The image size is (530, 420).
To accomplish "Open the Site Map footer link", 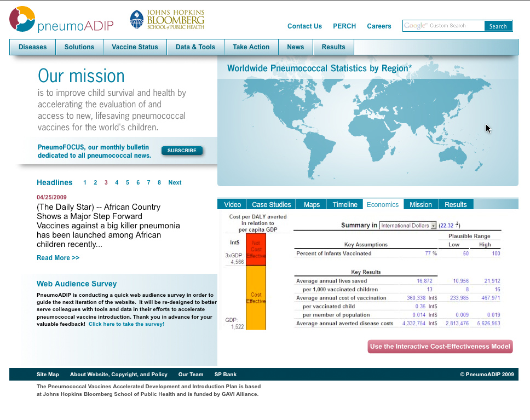I will pos(48,375).
